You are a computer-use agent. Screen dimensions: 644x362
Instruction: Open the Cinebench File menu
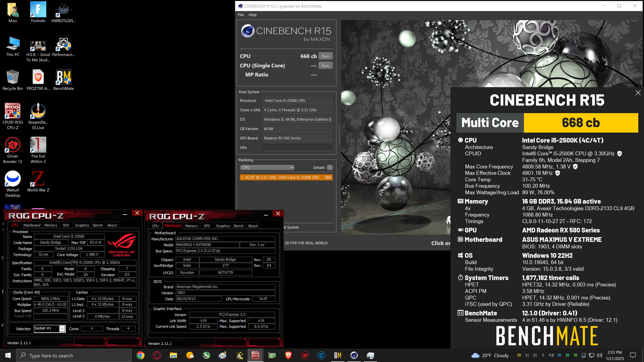point(241,15)
